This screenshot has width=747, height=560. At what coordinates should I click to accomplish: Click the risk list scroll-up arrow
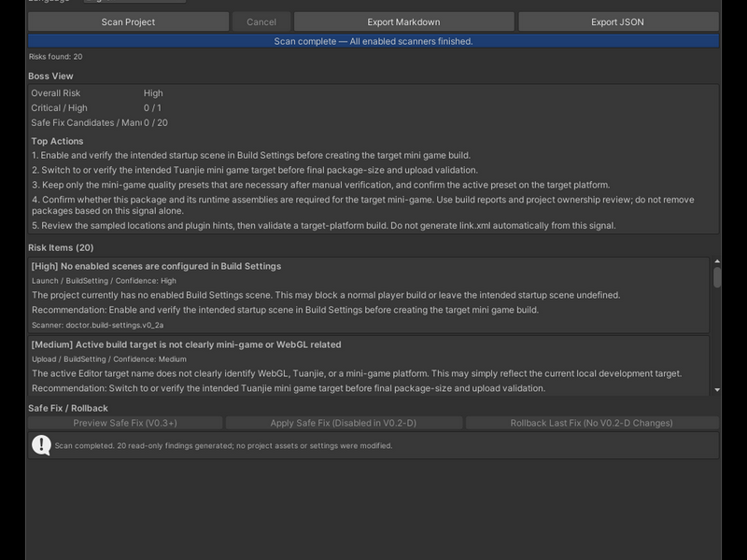coord(717,261)
